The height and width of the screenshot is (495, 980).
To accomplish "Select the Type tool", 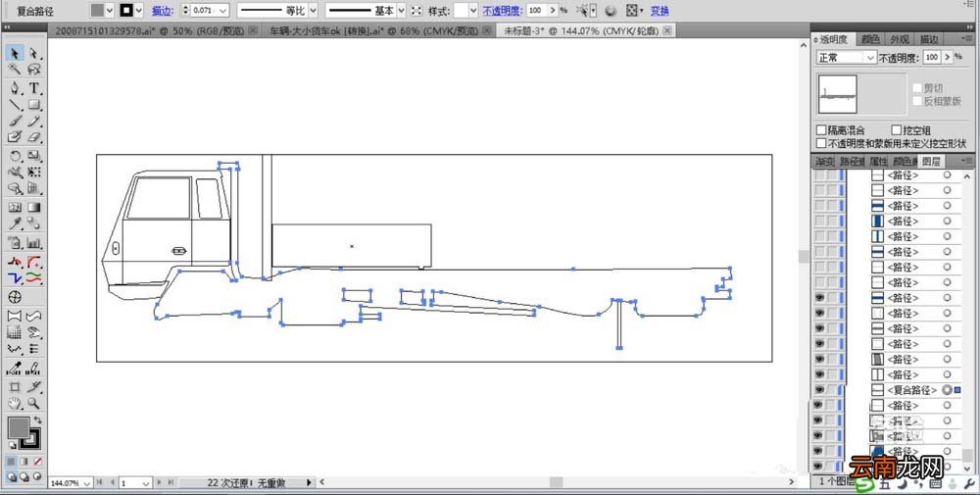I will [34, 88].
